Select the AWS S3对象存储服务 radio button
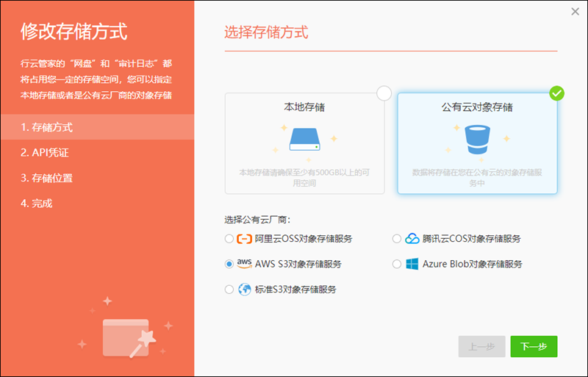The image size is (588, 377). [229, 264]
